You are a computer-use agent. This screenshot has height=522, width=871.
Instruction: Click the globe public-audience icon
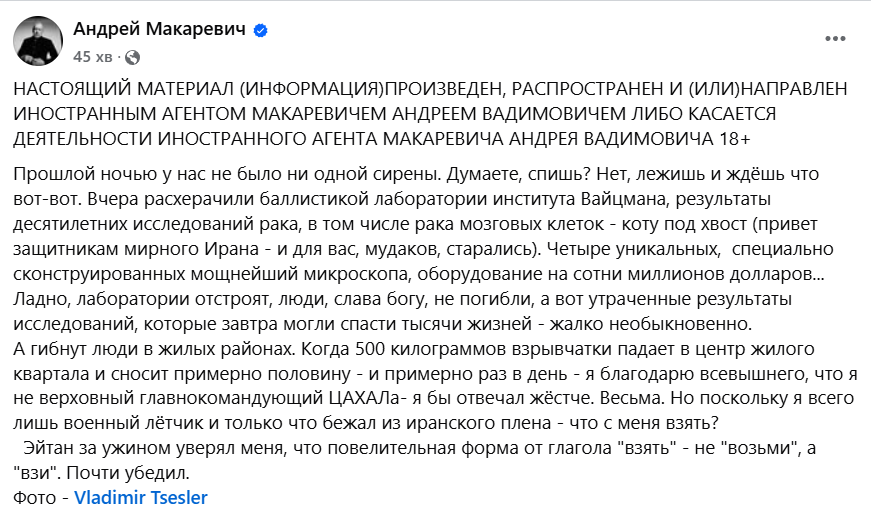133,55
